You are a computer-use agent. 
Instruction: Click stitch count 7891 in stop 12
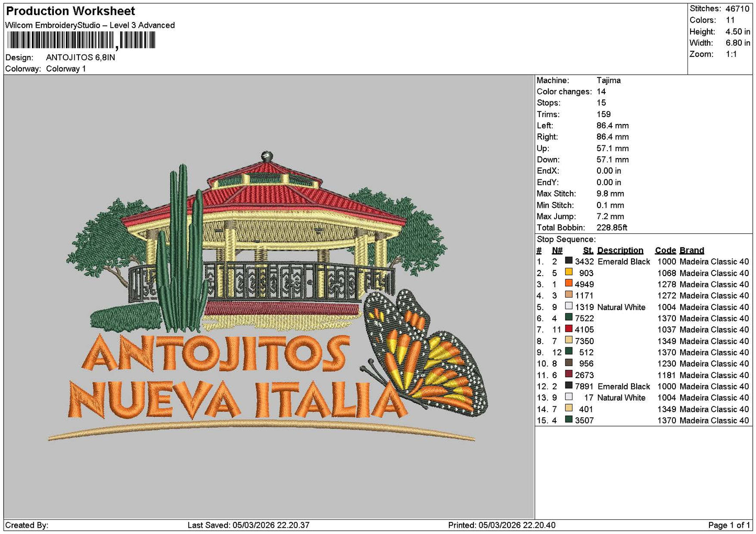click(584, 387)
